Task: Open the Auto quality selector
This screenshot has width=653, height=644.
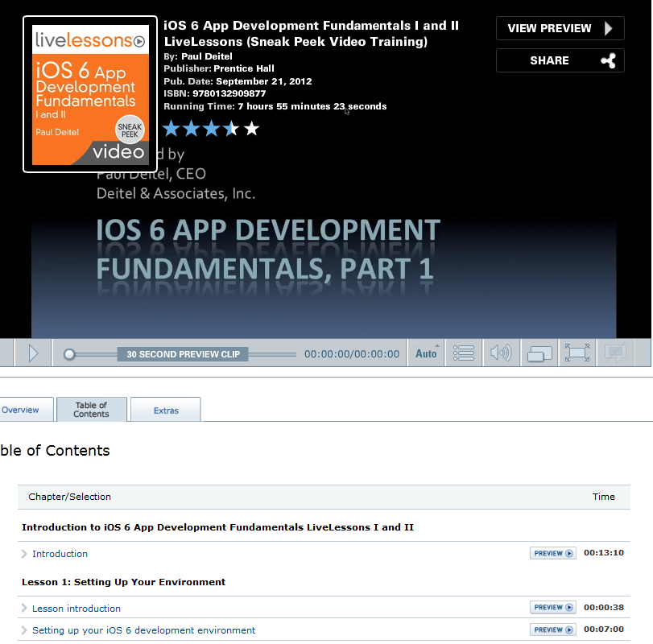Action: pyautogui.click(x=426, y=353)
